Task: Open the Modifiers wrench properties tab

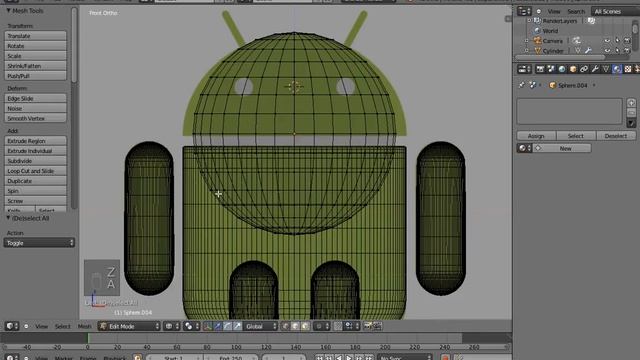Action: 595,69
